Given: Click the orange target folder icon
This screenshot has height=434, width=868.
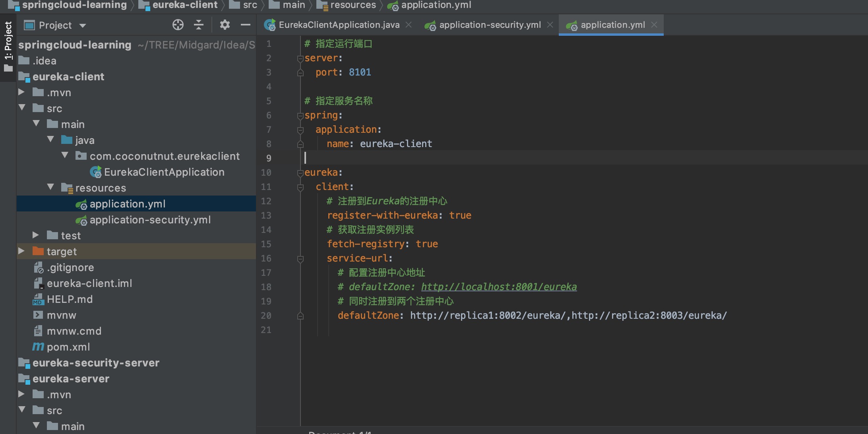Looking at the screenshot, I should (38, 251).
